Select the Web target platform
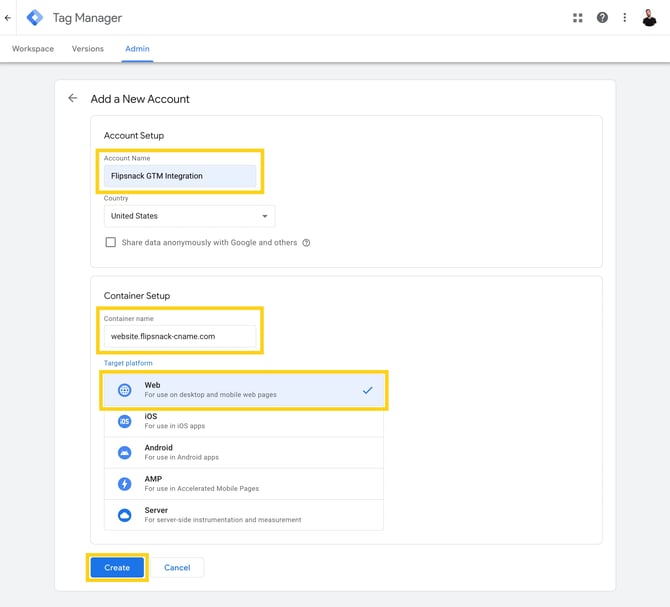The height and width of the screenshot is (607, 670). coord(243,390)
